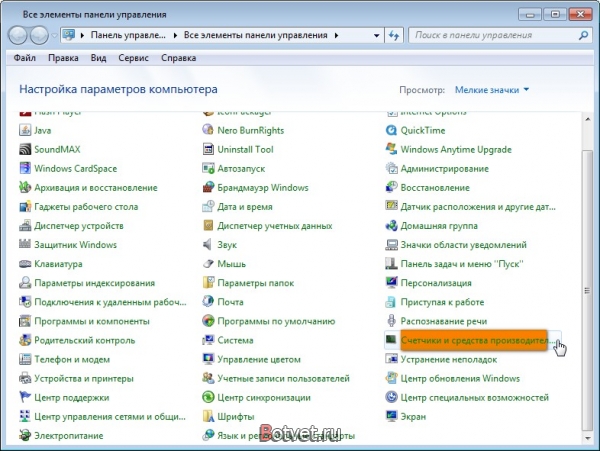This screenshot has height=451, width=600.
Task: Open Параметры папок link
Action: click(x=255, y=283)
